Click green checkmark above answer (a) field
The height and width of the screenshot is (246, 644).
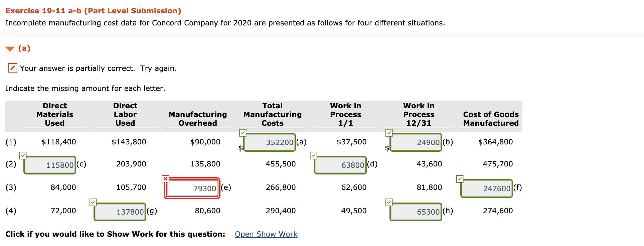coord(243,133)
